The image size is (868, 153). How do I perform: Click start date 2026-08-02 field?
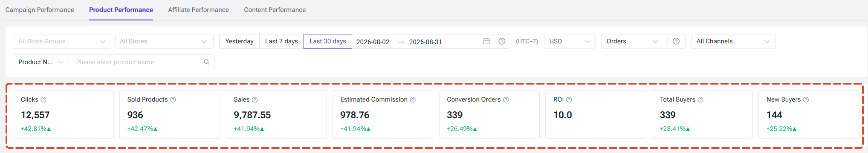coord(373,42)
